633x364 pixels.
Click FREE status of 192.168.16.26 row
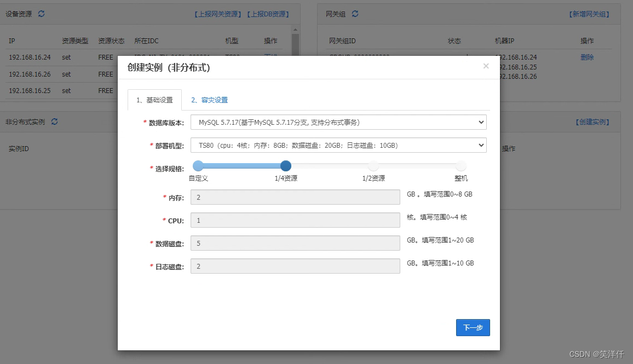(106, 74)
